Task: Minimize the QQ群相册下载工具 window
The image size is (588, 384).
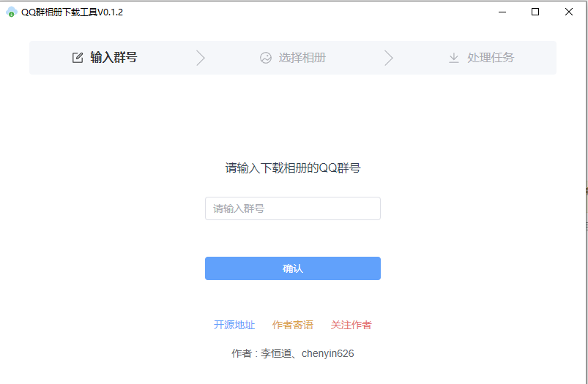Action: tap(502, 12)
